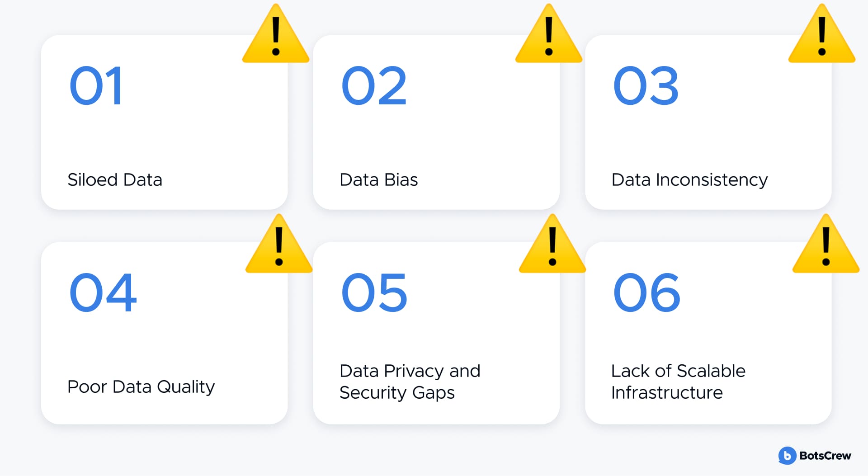Click the Data Privacy and Security Gaps text
The image size is (868, 476).
coord(410,382)
